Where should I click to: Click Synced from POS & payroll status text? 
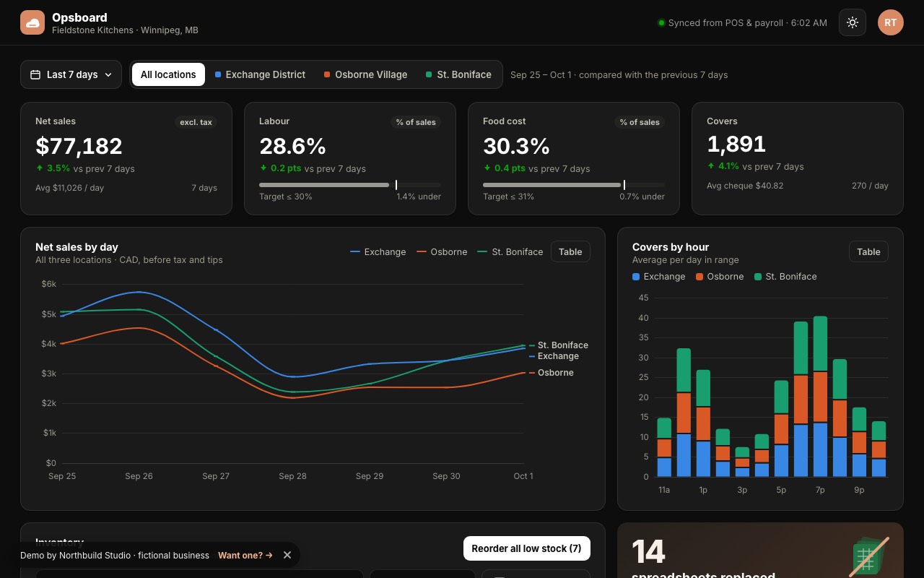pos(748,23)
